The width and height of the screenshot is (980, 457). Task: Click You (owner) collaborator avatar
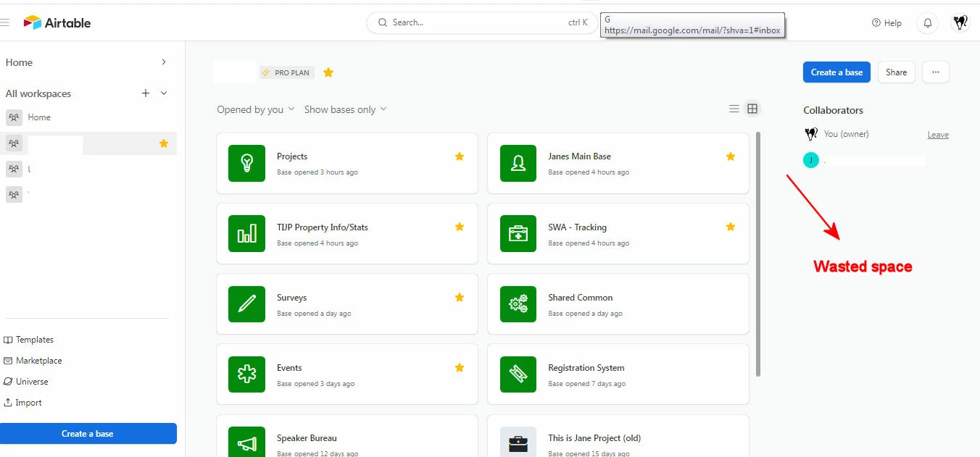tap(811, 134)
